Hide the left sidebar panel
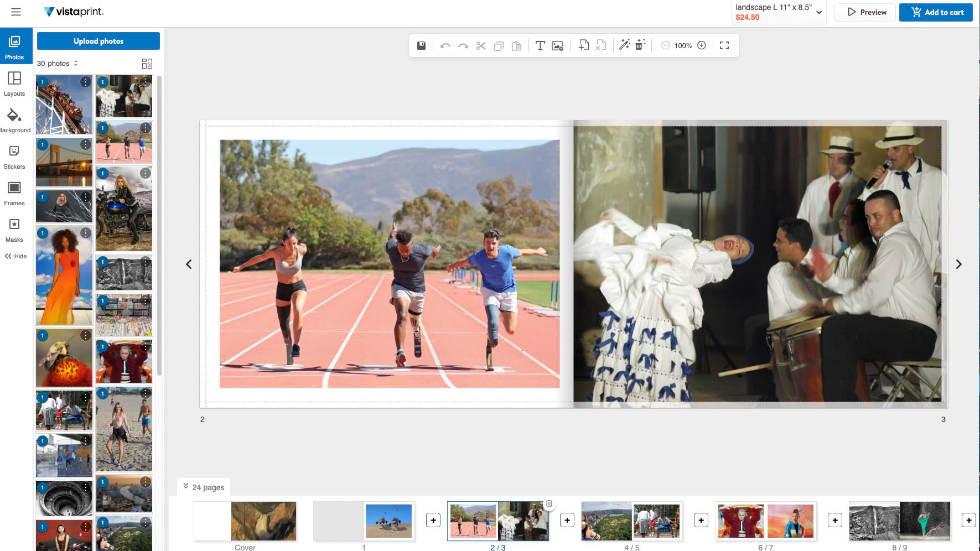 tap(15, 256)
